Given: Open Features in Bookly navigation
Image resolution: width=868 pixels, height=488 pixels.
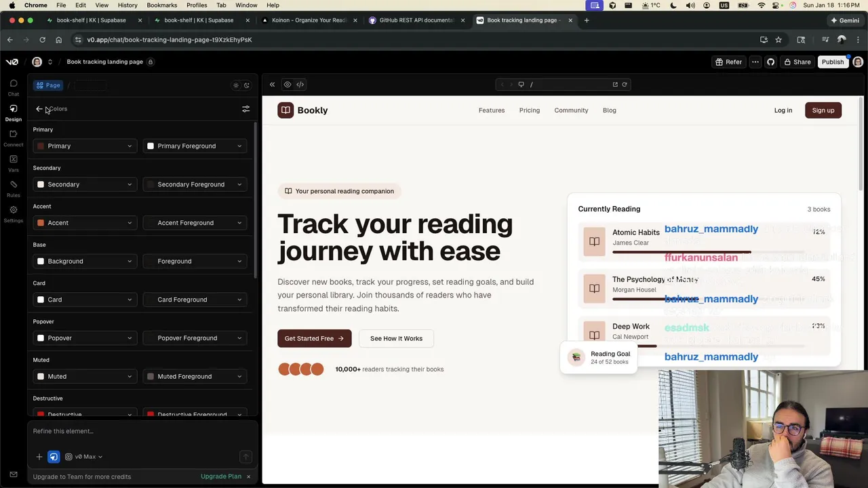Looking at the screenshot, I should pyautogui.click(x=492, y=110).
